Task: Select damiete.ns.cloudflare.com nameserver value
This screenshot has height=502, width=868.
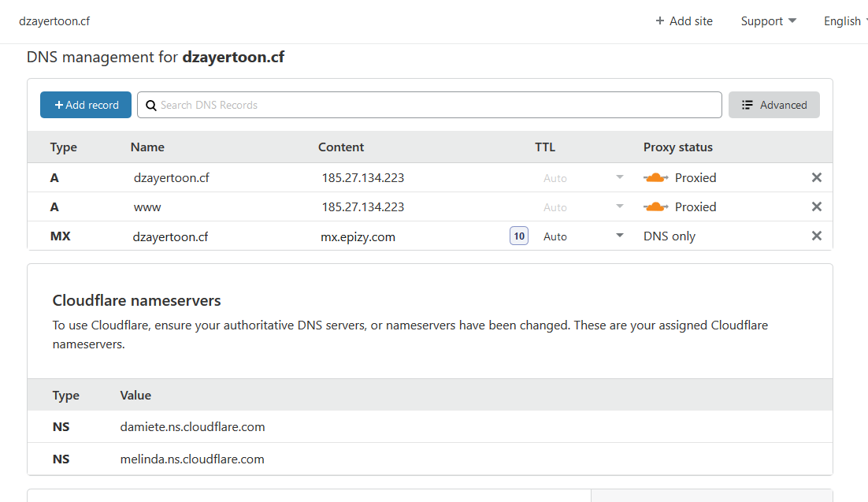Action: coord(192,427)
